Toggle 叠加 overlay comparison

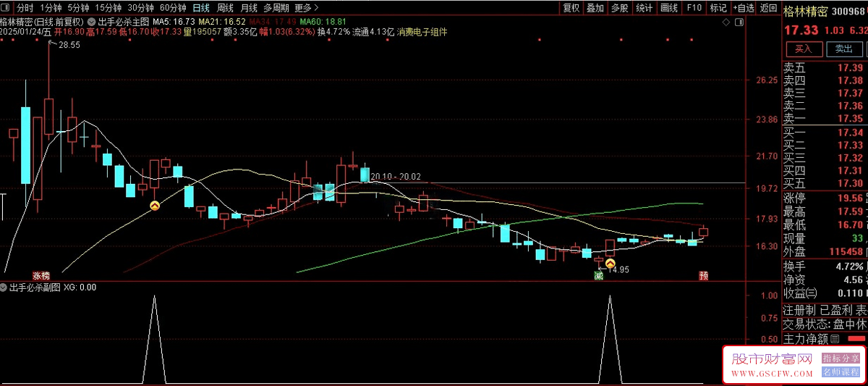(x=595, y=8)
